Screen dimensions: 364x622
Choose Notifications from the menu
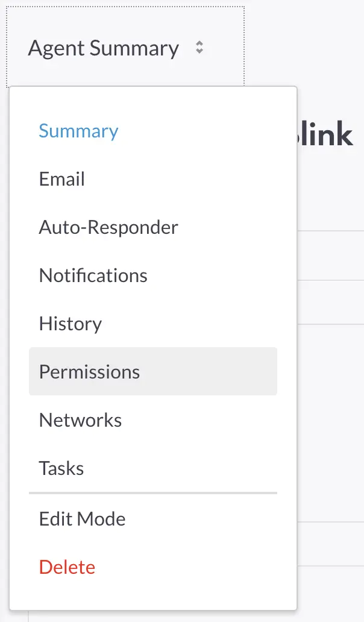click(93, 275)
